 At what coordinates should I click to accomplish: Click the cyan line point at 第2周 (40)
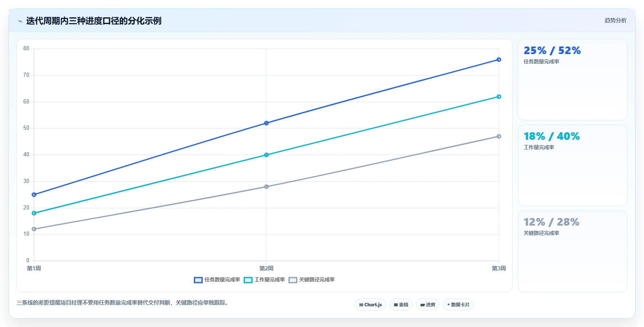[266, 155]
